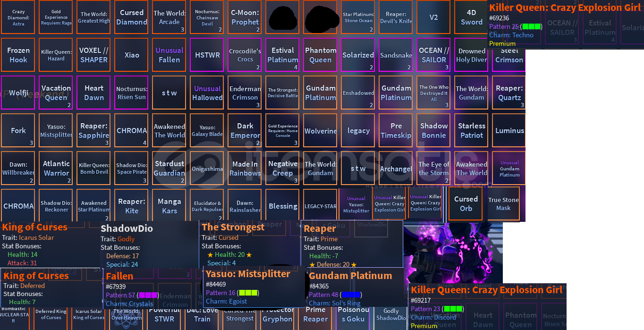
Task: Choose the Cursed Diamond skin slot
Action: (132, 17)
